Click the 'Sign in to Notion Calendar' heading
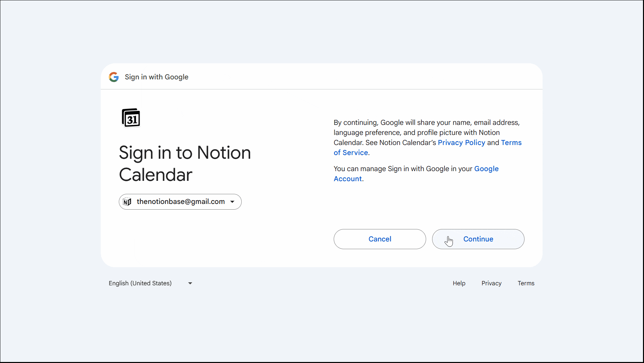644x363 pixels. pos(185,163)
